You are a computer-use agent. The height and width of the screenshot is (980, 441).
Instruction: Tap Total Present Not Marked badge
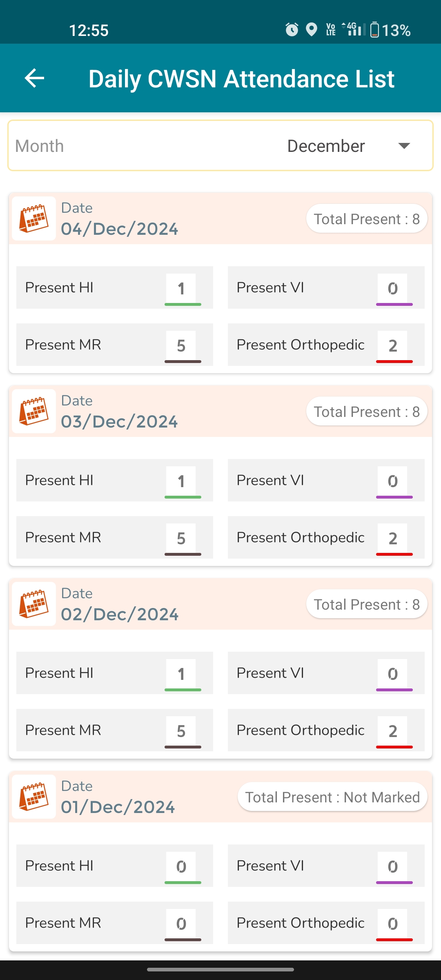[332, 797]
